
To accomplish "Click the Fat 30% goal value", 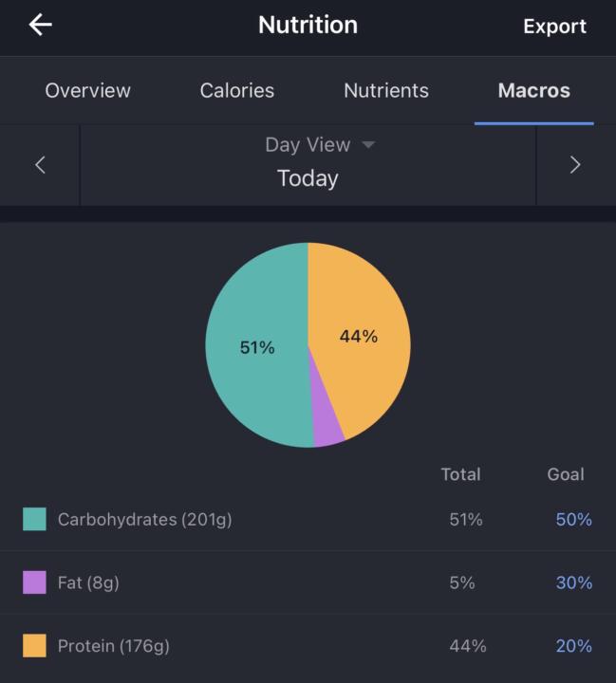I will [573, 582].
